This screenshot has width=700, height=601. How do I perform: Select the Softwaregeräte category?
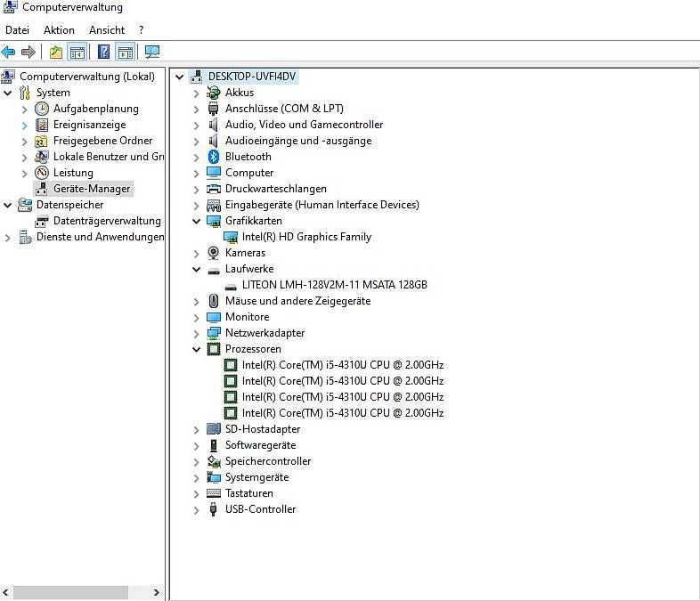pyautogui.click(x=260, y=445)
